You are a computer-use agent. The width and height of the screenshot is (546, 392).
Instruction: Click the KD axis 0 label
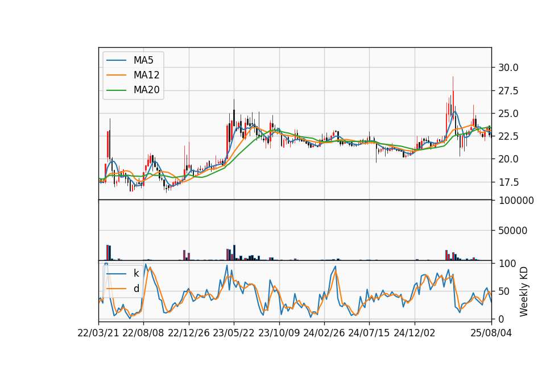pos(501,319)
